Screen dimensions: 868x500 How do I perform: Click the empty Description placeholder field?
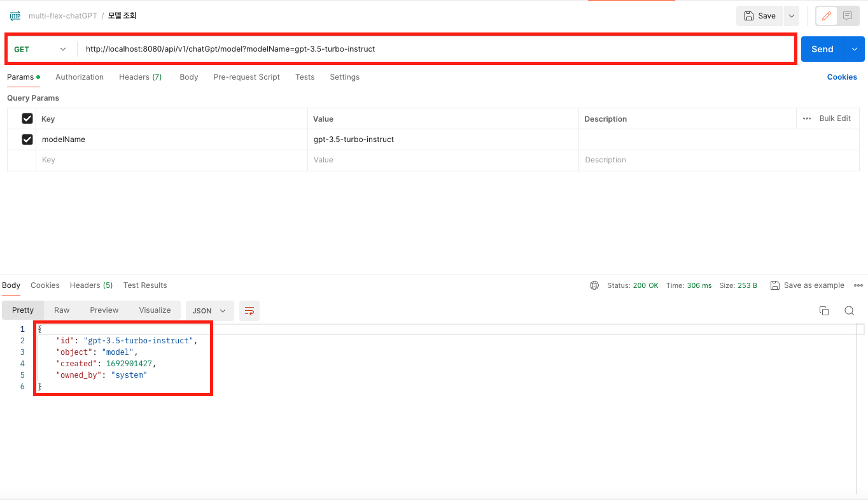tap(719, 161)
